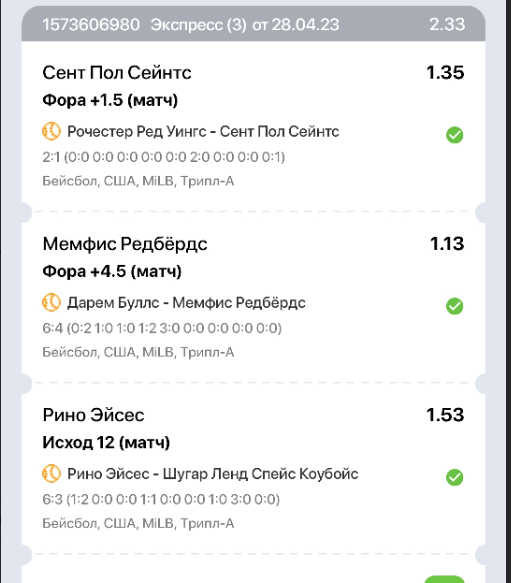Image resolution: width=511 pixels, height=583 pixels.
Task: Click the baseball icon beside Дарем Буллс
Action: [51, 303]
